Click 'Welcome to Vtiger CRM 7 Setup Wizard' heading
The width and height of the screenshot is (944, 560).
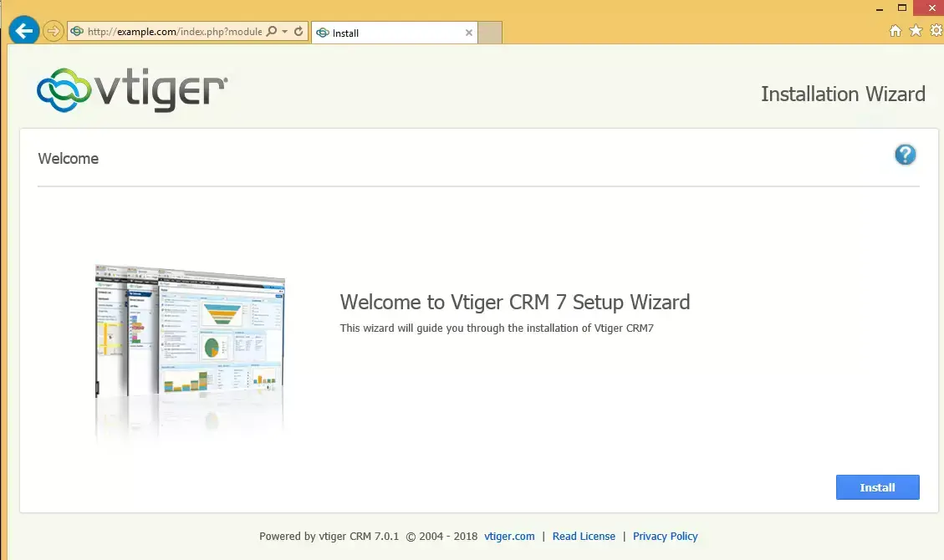point(515,302)
